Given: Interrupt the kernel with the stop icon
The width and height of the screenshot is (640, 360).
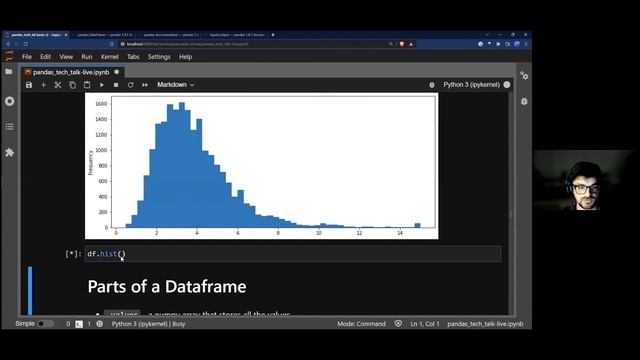Looking at the screenshot, I should [x=116, y=85].
